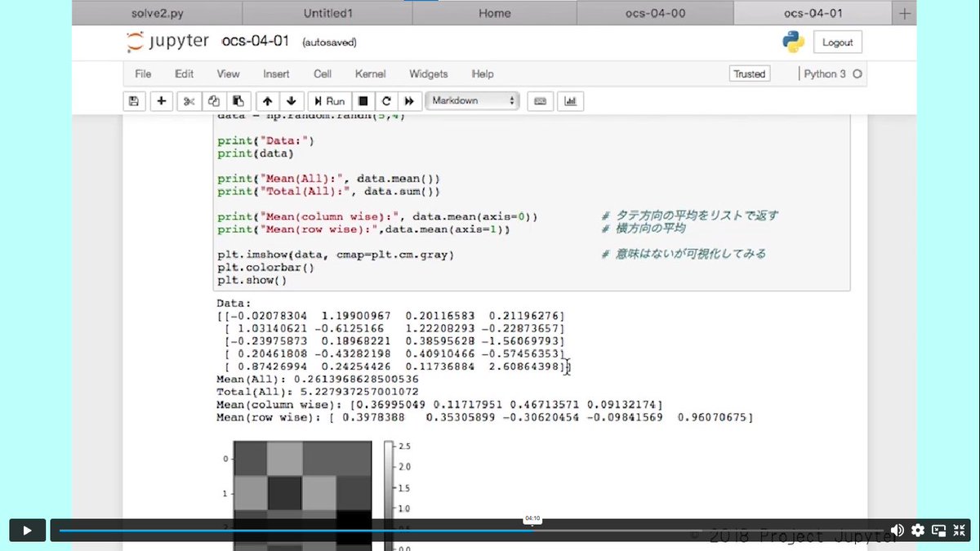Exit fullscreen video icon
Screen dimensions: 980x551
[959, 531]
